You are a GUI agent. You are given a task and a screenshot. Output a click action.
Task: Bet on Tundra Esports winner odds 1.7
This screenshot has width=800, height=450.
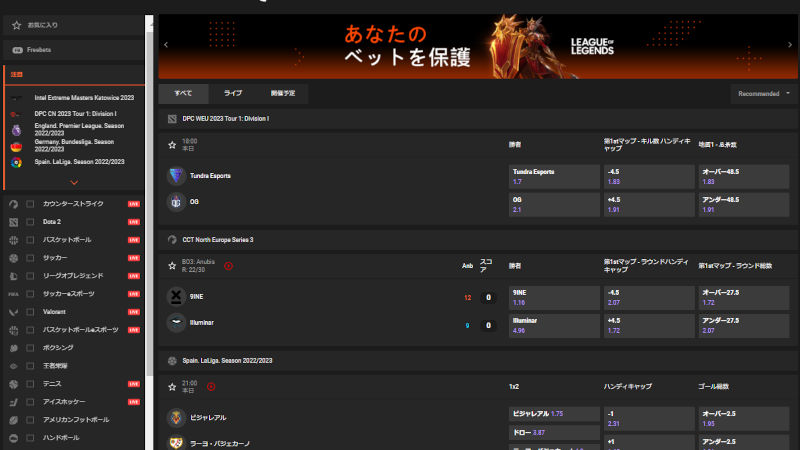(x=554, y=176)
